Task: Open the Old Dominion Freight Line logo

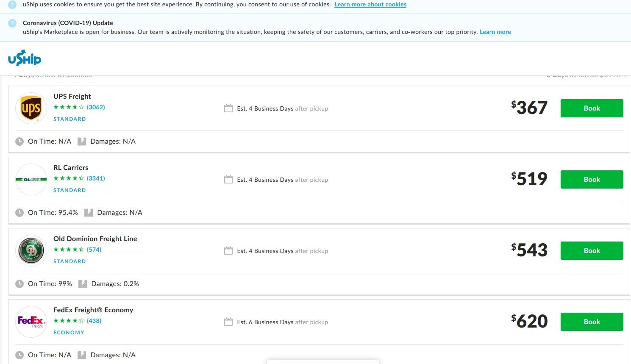Action: [x=31, y=250]
